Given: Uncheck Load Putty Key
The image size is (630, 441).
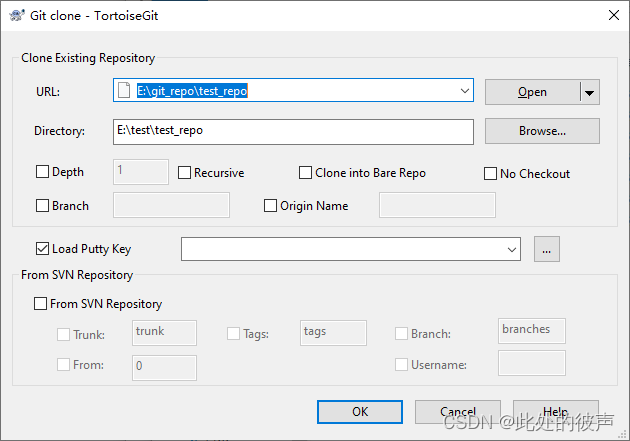Looking at the screenshot, I should pyautogui.click(x=42, y=249).
